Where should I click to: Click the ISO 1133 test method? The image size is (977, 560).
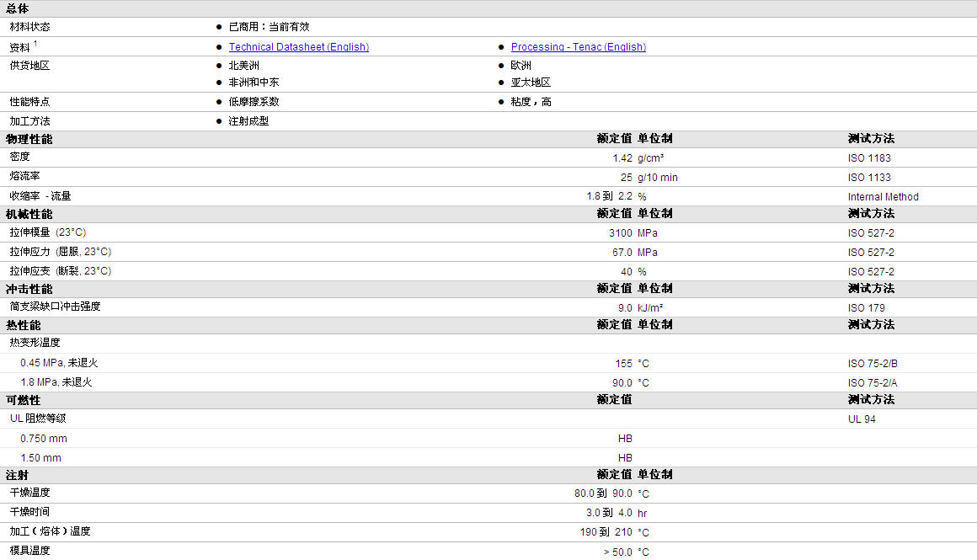[x=869, y=178]
